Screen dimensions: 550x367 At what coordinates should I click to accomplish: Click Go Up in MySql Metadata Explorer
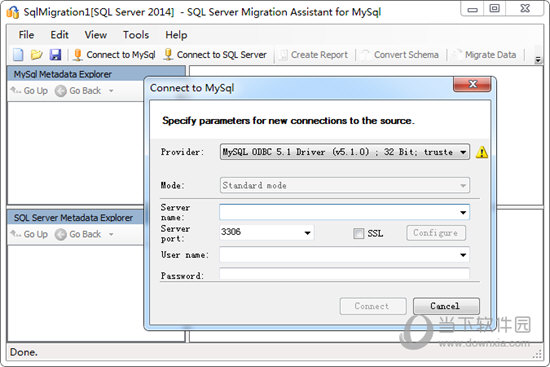click(x=29, y=91)
